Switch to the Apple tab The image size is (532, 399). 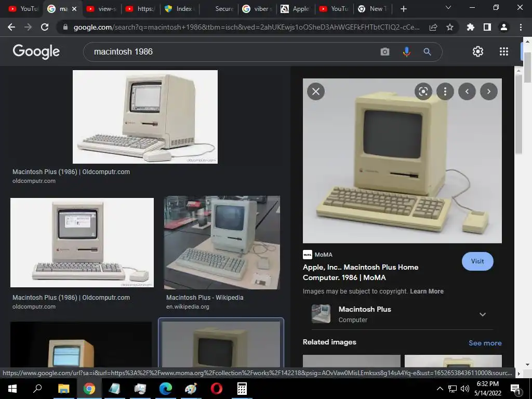[296, 9]
